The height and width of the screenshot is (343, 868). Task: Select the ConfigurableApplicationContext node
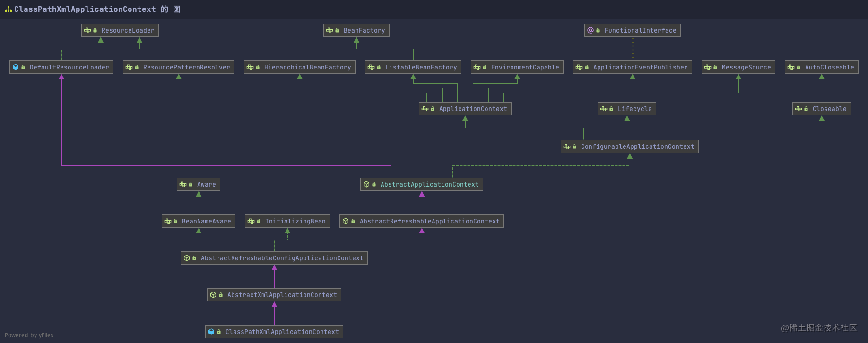point(630,146)
